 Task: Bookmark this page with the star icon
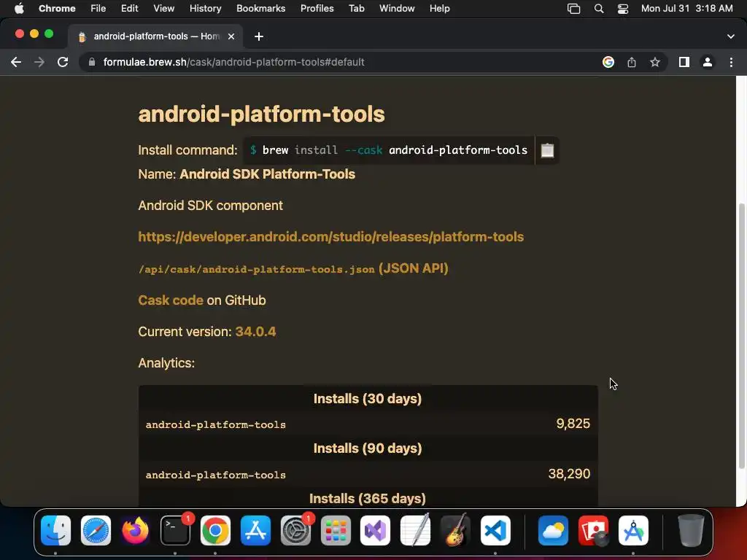click(654, 62)
